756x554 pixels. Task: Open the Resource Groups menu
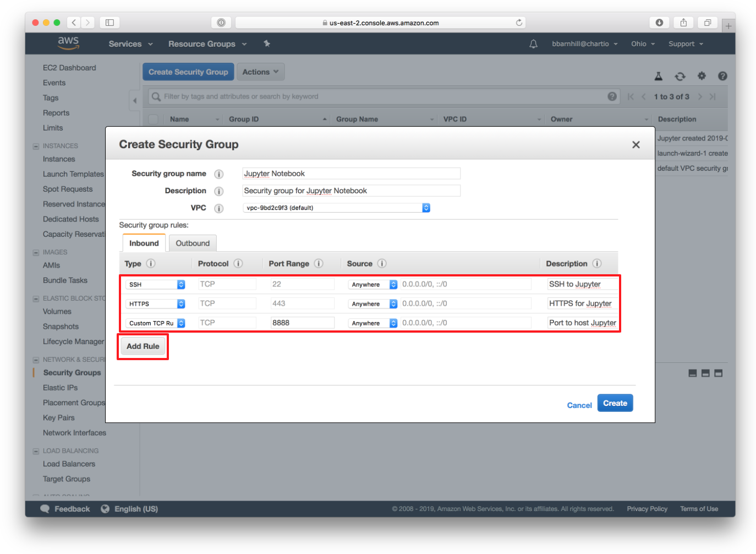[x=207, y=44]
